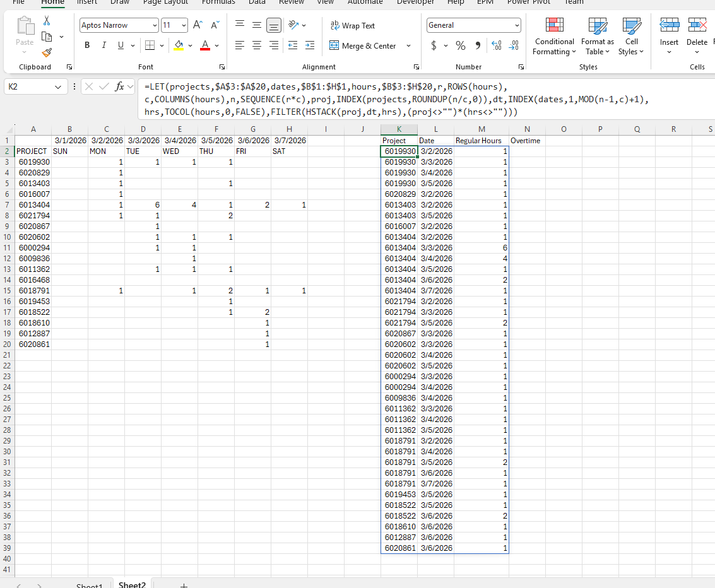Apply comma style number format

478,45
